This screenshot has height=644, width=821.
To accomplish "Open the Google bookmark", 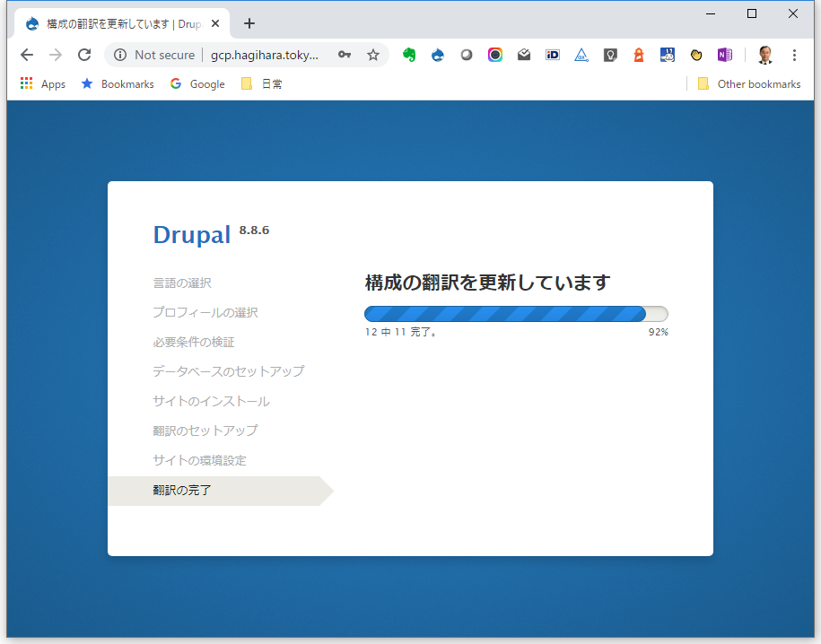I will (197, 83).
